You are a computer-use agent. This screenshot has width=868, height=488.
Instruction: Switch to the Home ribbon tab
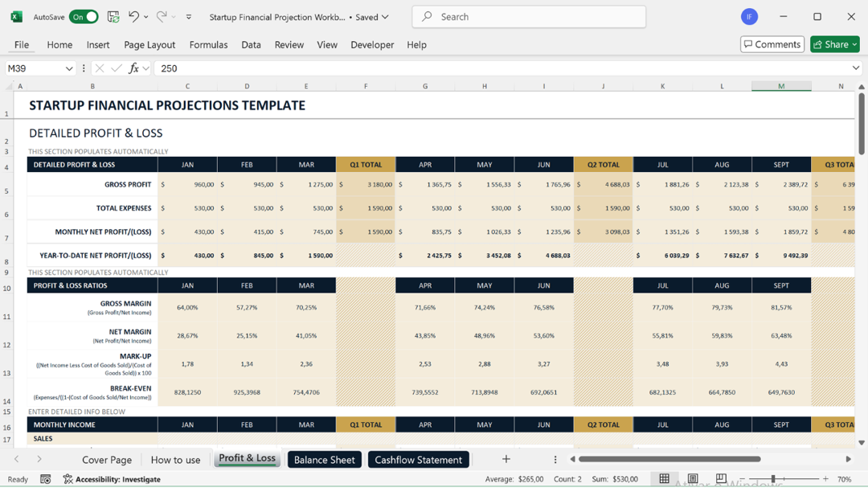[x=59, y=45]
